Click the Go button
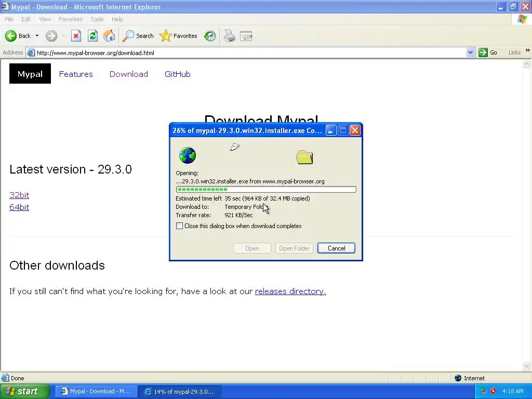532x399 pixels. [x=488, y=52]
